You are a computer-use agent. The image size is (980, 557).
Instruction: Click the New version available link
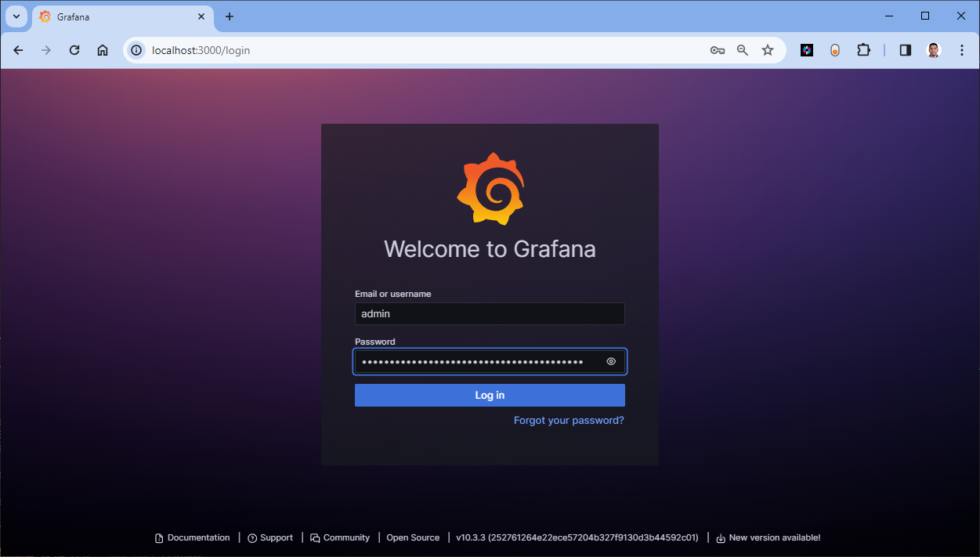click(x=768, y=538)
